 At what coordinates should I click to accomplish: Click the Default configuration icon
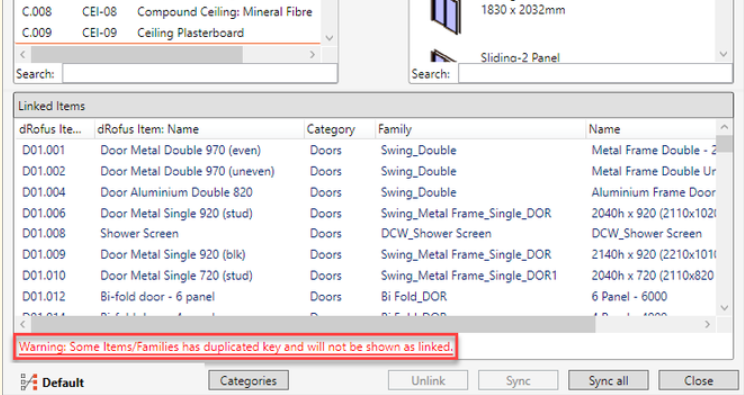point(28,382)
